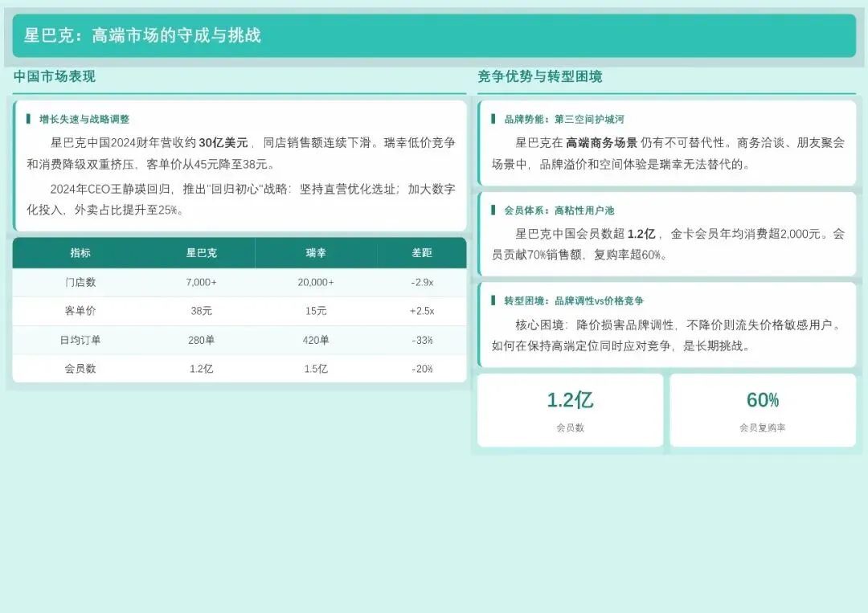Select the 门店数 row label
Viewport: 868px width, 613px height.
pos(80,282)
